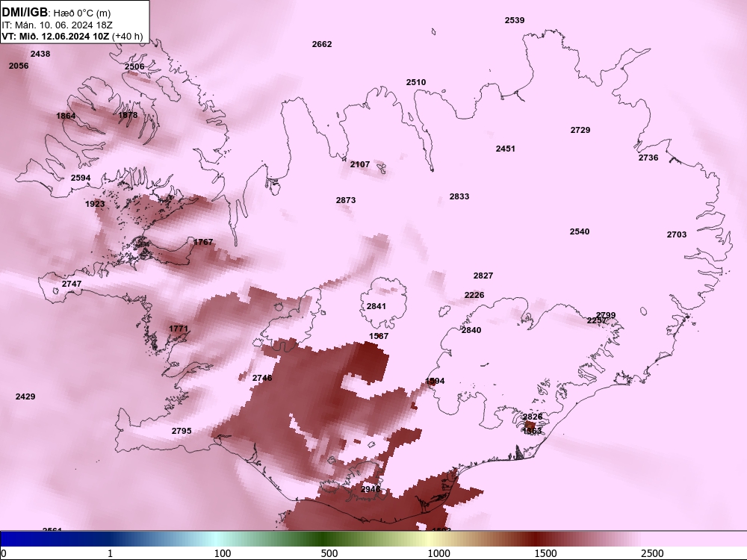Click the 2826 height label
The width and height of the screenshot is (747, 560).
[533, 417]
